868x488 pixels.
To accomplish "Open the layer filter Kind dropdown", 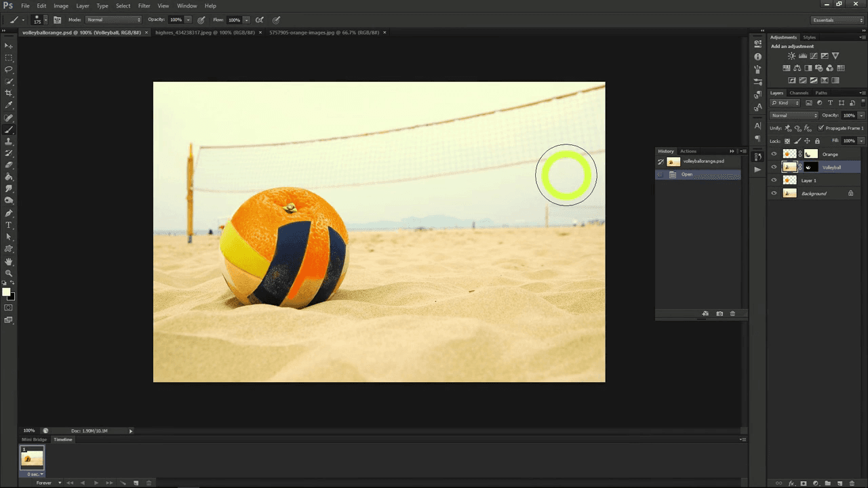I will pyautogui.click(x=785, y=103).
